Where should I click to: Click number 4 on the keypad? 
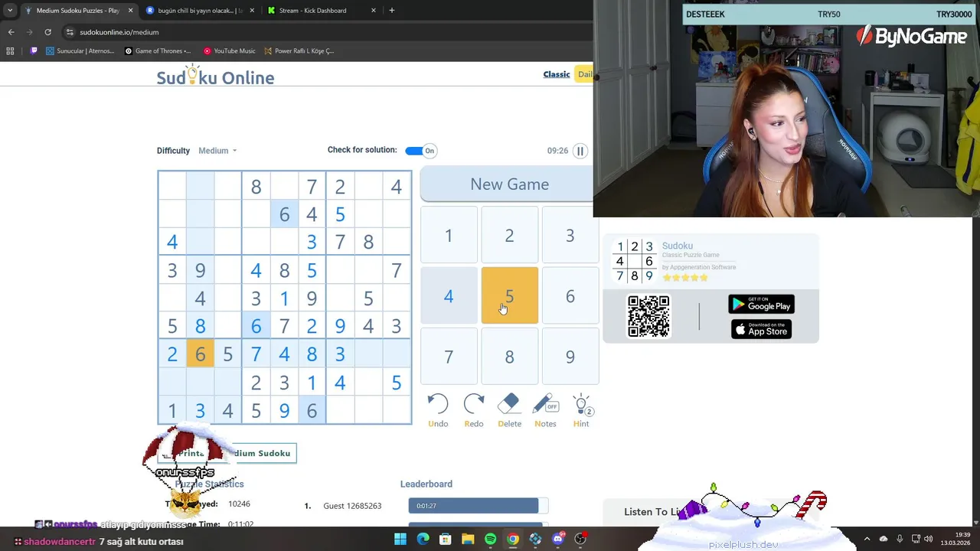tap(449, 296)
